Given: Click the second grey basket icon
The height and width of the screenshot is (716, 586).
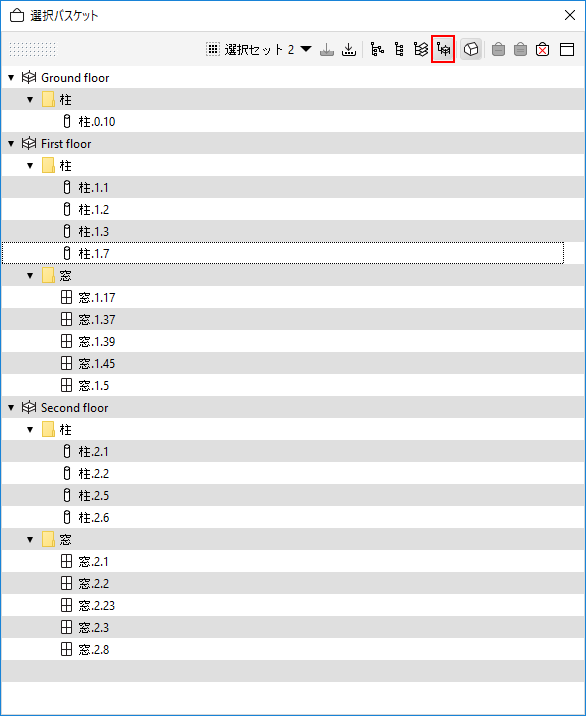Looking at the screenshot, I should (x=520, y=49).
